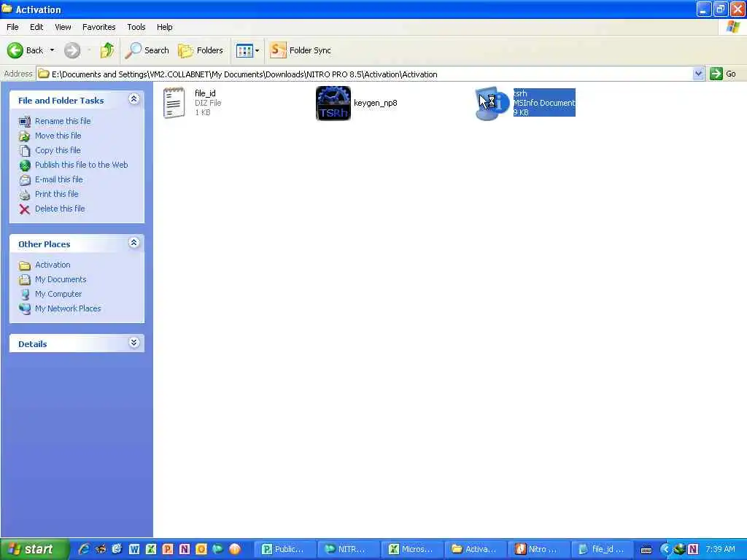Expand the Details panel
The height and width of the screenshot is (560, 747).
(x=134, y=343)
